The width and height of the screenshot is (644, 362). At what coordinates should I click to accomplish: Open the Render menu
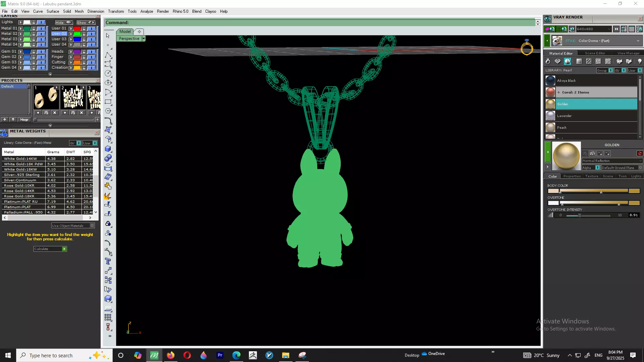163,11
